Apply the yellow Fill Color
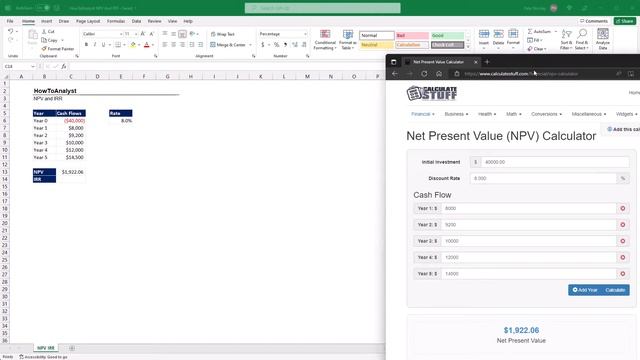 [x=133, y=44]
